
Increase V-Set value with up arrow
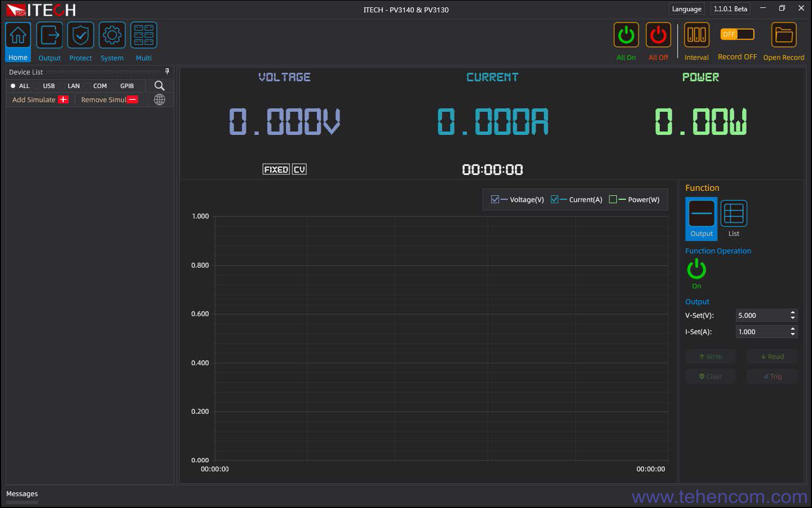793,313
